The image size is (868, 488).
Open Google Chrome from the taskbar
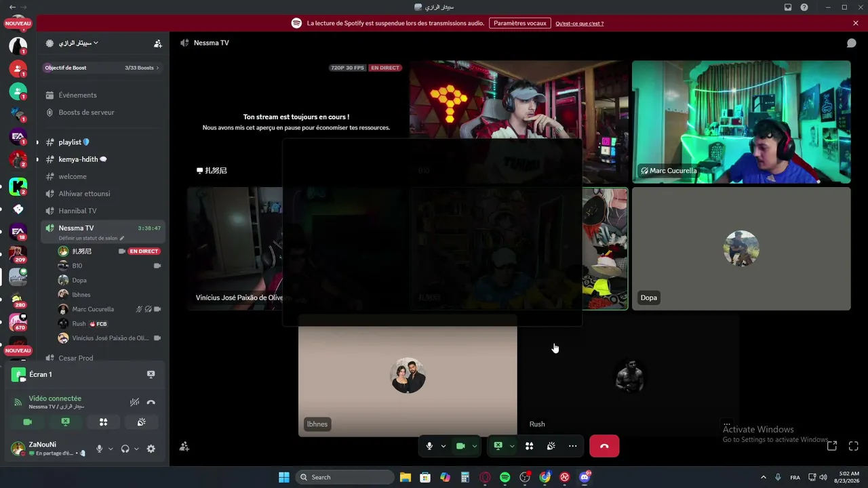coord(545,477)
